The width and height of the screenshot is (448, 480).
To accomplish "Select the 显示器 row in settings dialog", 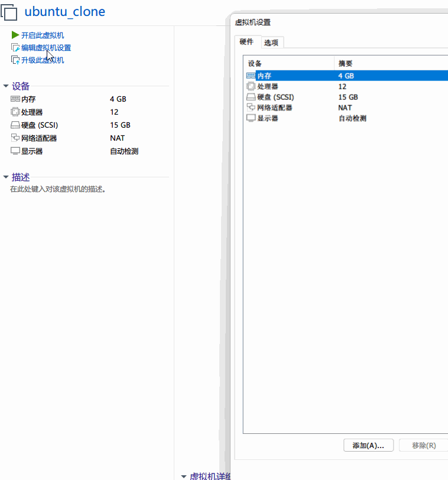I will pyautogui.click(x=347, y=118).
